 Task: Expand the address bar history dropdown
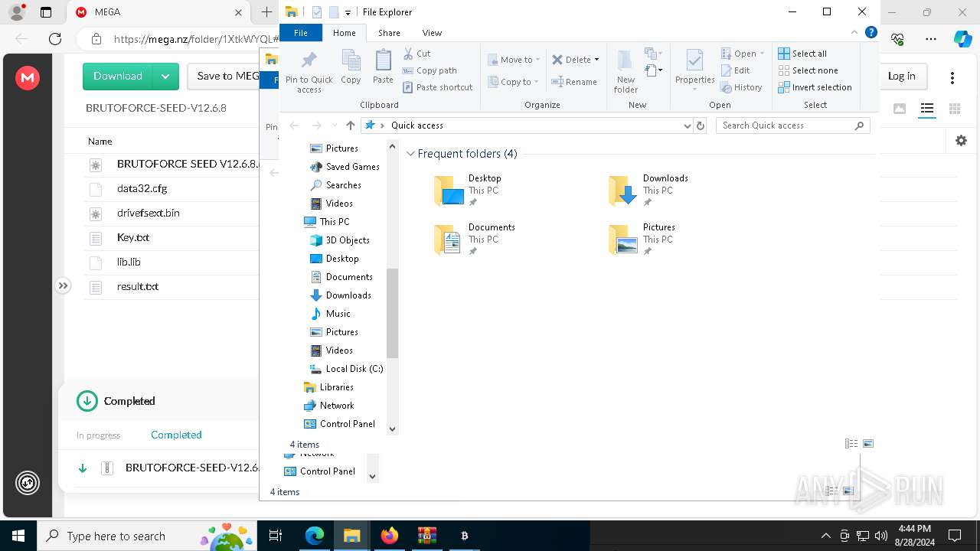[x=687, y=126]
